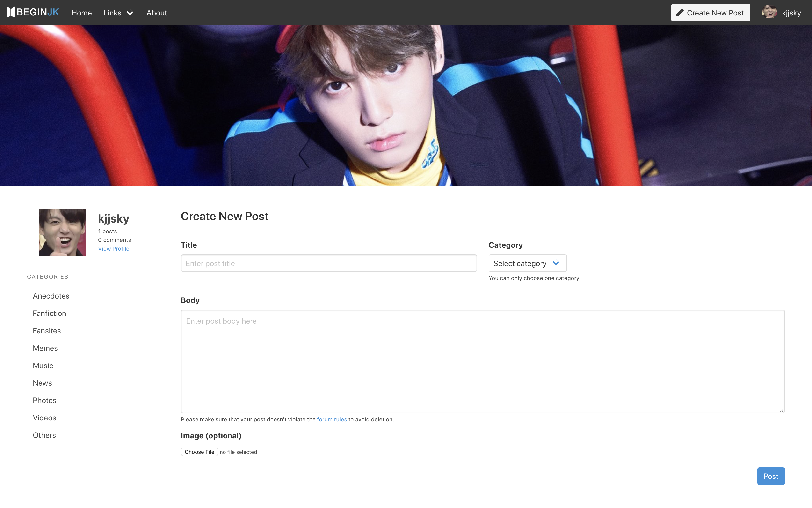
Task: Click the 'Create New Post' page heading
Action: pos(225,216)
